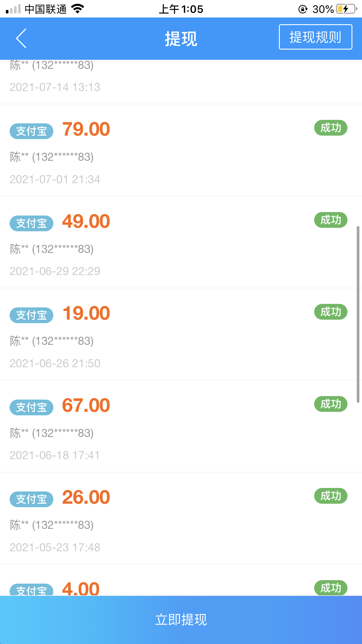Tap the 成功 status badge for 26.00
Screen dimensions: 362x644
[x=331, y=496]
